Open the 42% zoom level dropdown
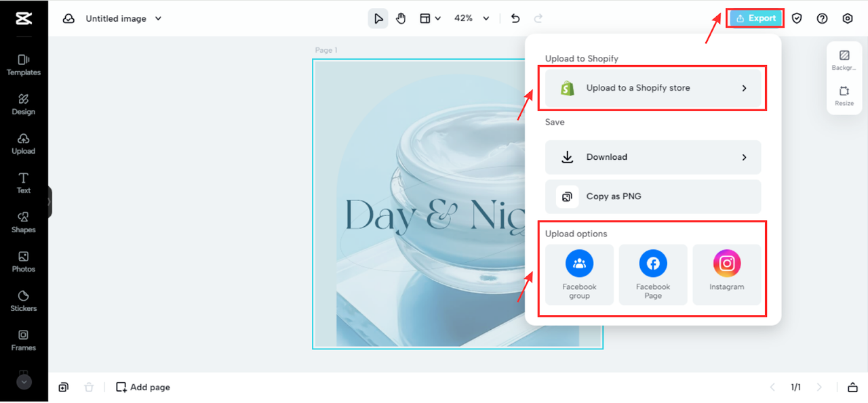Image resolution: width=868 pixels, height=403 pixels. click(471, 18)
